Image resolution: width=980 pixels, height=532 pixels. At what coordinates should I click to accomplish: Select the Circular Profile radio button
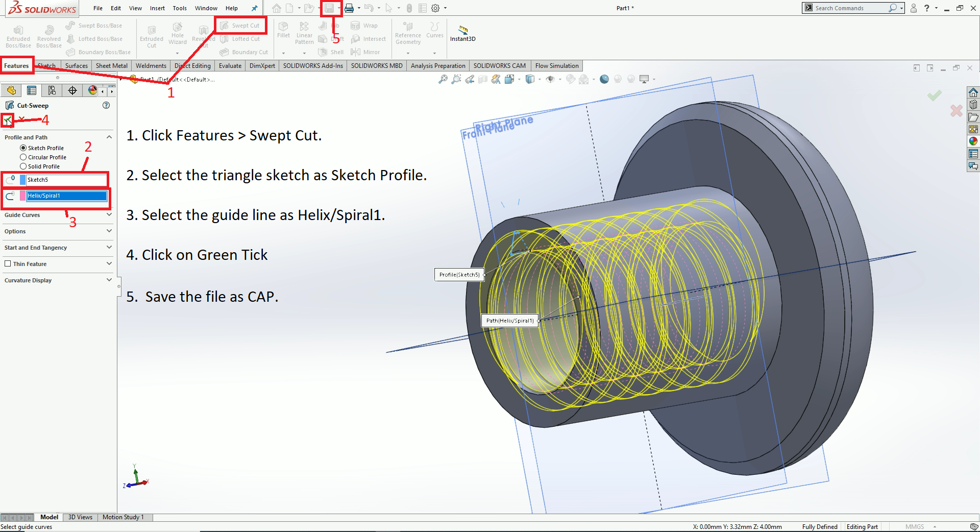pos(23,157)
